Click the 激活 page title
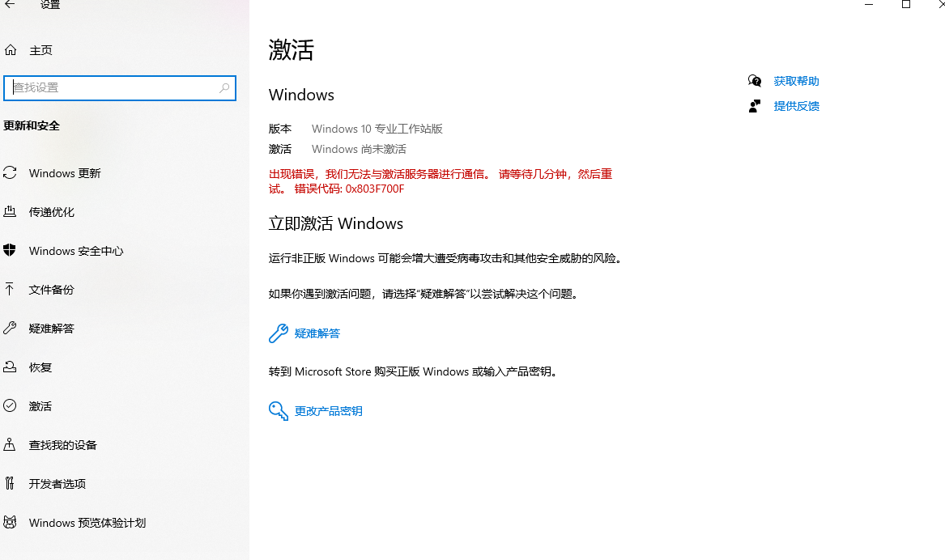The height and width of the screenshot is (560, 945). [291, 50]
